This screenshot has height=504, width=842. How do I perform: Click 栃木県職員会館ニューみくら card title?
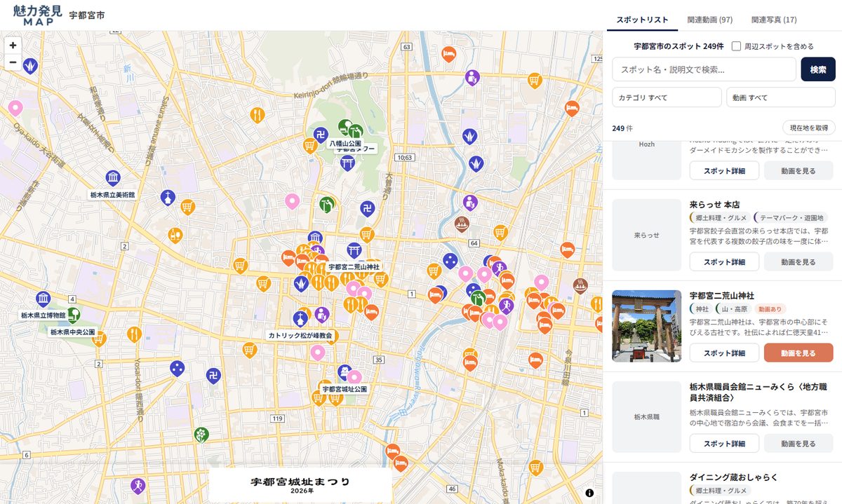[760, 392]
